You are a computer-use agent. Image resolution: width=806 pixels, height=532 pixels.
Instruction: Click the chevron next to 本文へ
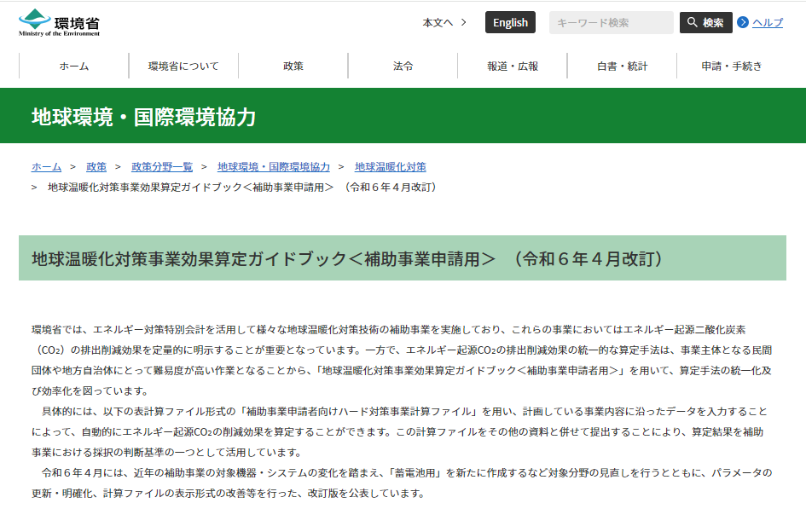(x=465, y=24)
